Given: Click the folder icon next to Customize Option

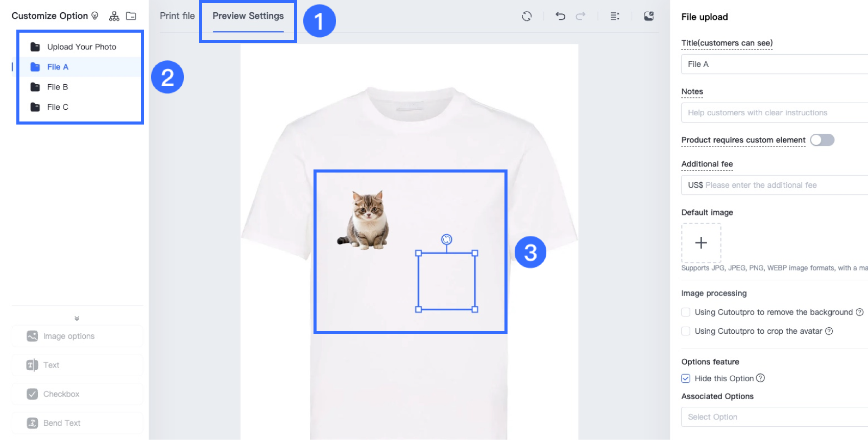Looking at the screenshot, I should [131, 16].
